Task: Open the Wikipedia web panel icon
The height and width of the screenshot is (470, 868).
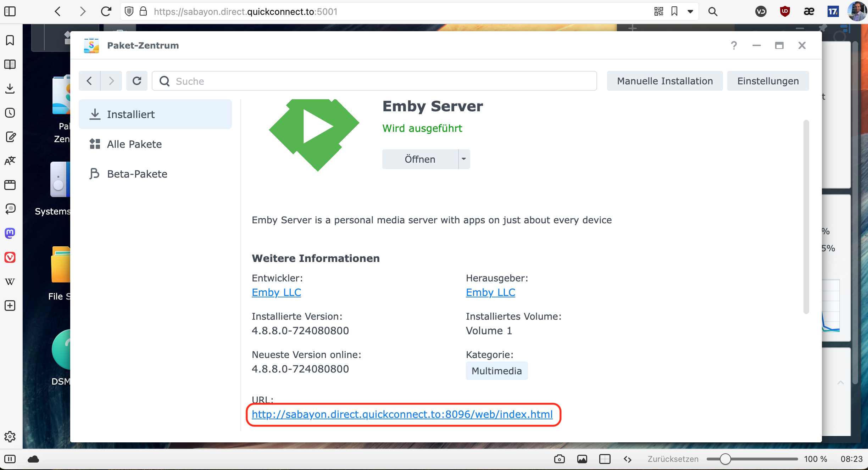Action: click(x=10, y=281)
